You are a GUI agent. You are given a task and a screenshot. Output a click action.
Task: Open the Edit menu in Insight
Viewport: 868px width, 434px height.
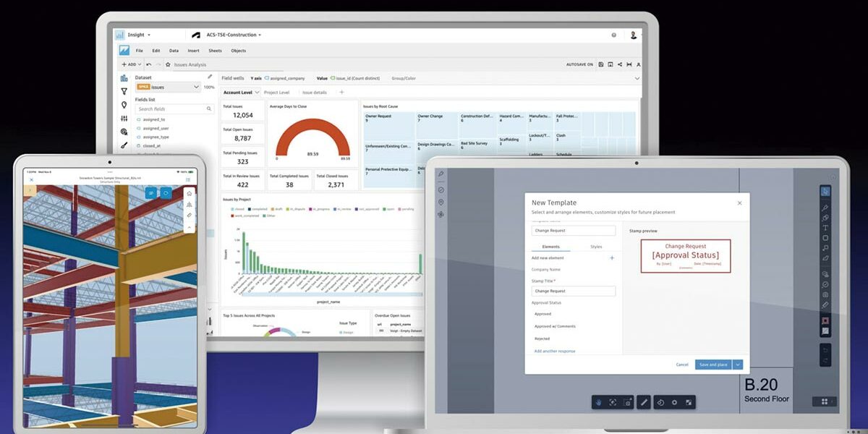[x=156, y=51]
